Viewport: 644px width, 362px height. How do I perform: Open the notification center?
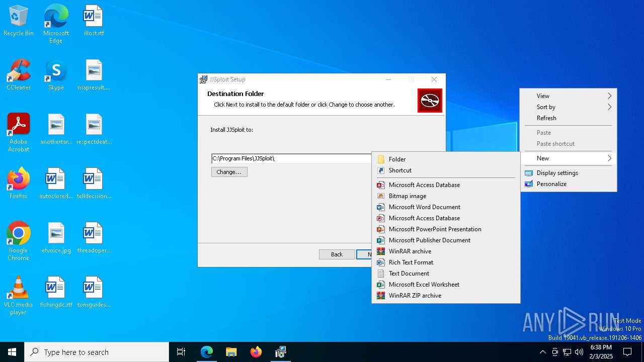point(627,352)
